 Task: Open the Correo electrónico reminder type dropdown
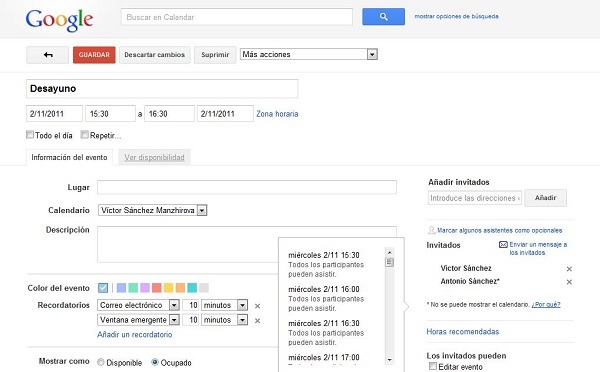click(x=139, y=305)
